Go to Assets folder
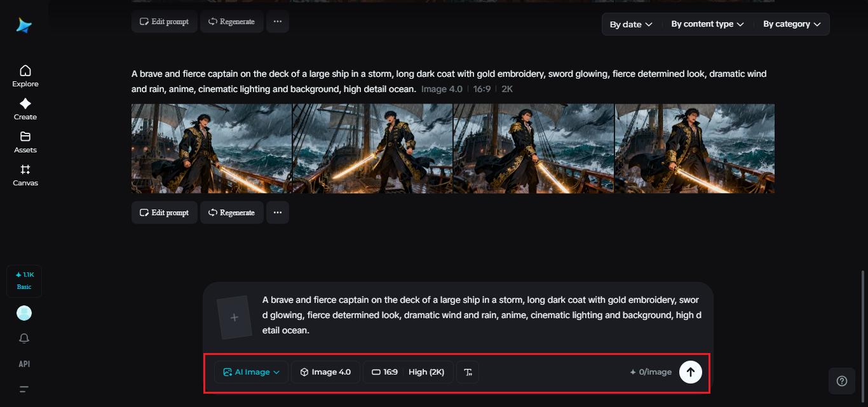Viewport: 868px width, 407px height. [25, 142]
